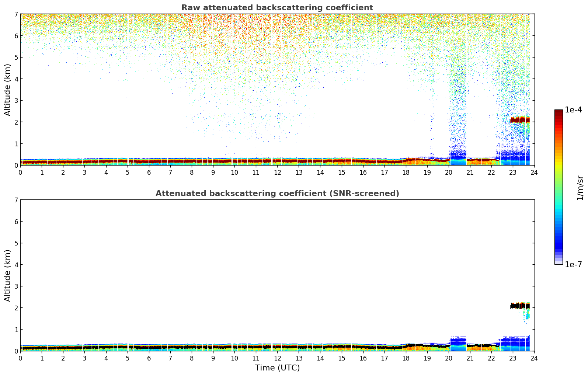Click the backscatter color scale bar
The image size is (588, 376).
click(559, 187)
